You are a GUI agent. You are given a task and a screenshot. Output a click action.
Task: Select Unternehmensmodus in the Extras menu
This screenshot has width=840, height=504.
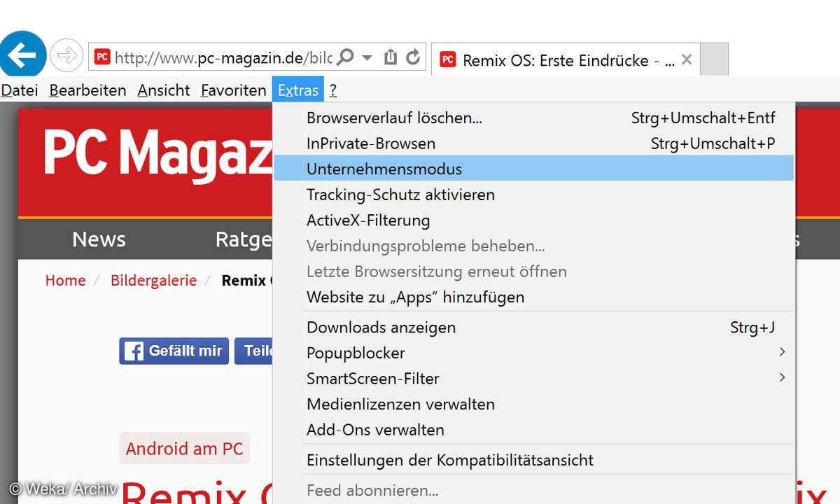534,169
